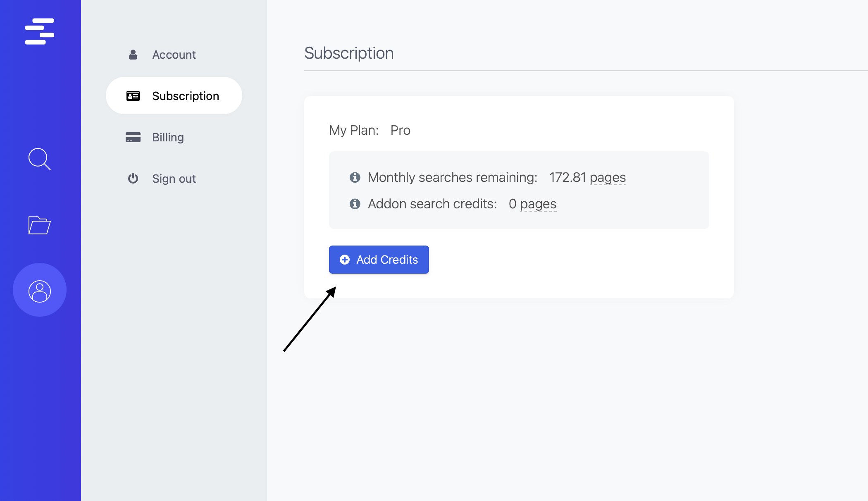Image resolution: width=868 pixels, height=501 pixels.
Task: Click the app logo in the sidebar
Action: pos(40,31)
